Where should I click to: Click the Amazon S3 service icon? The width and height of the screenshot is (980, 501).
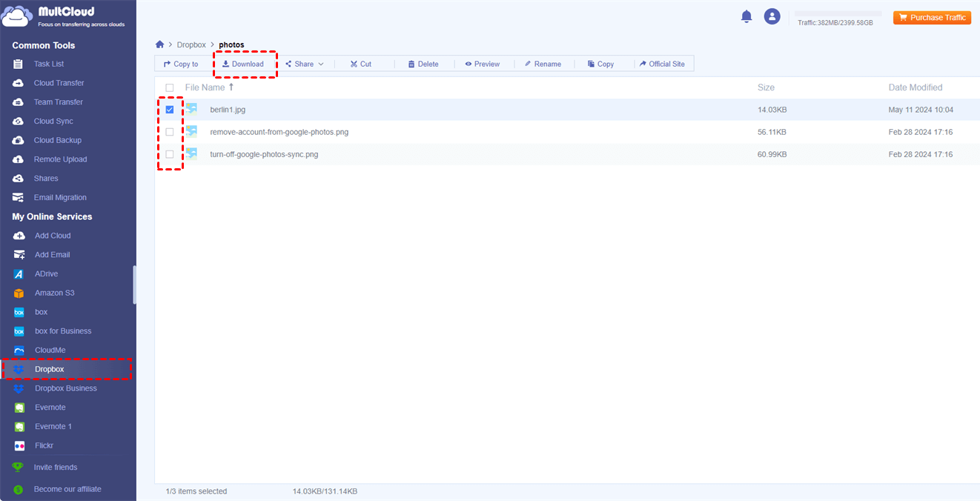(x=19, y=293)
